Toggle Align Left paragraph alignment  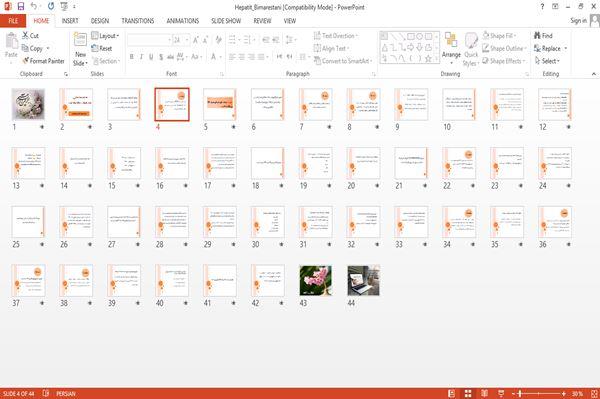[x=232, y=57]
